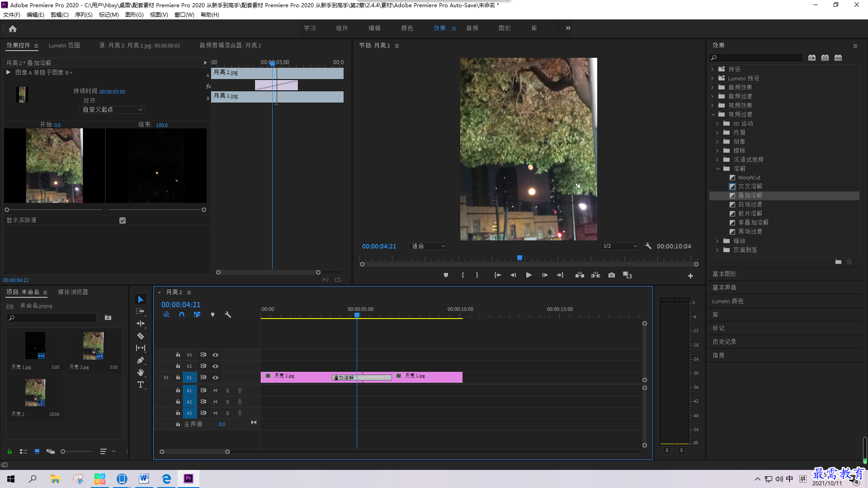This screenshot has width=868, height=488.
Task: Mute audio track A1
Action: click(215, 391)
